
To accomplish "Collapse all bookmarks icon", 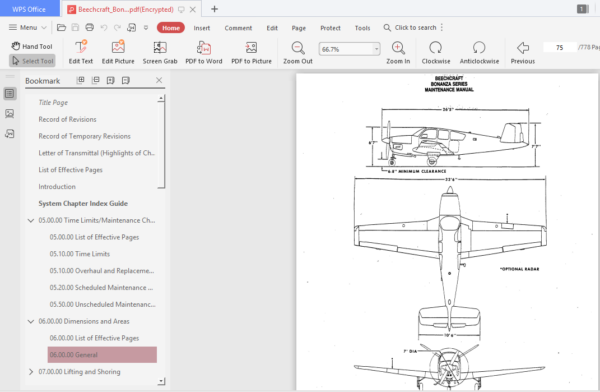I will click(x=96, y=80).
